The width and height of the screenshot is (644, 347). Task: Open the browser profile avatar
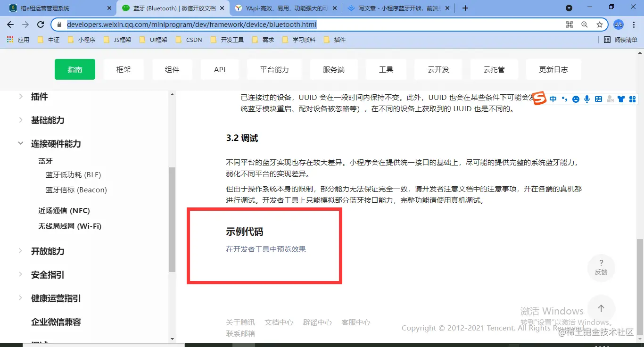(619, 25)
